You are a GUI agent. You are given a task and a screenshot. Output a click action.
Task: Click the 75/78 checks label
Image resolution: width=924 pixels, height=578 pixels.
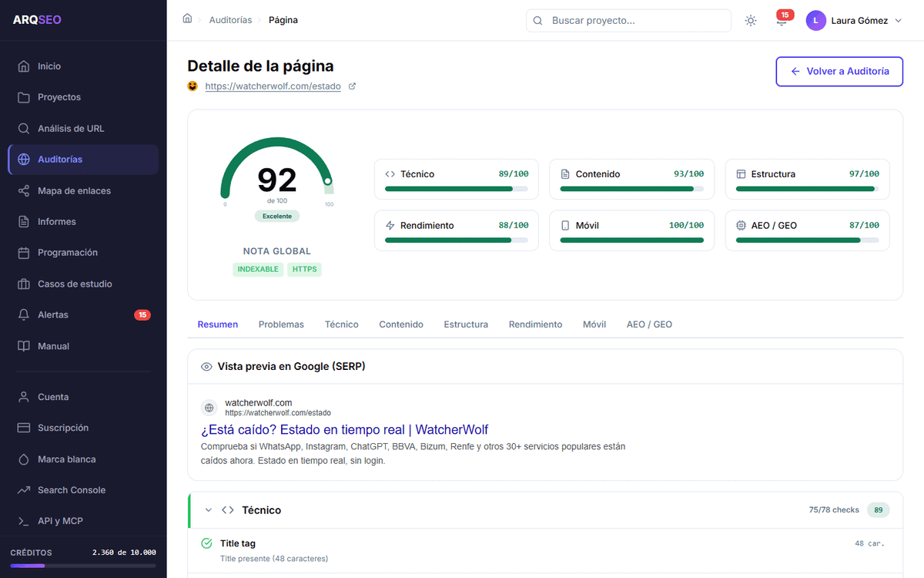point(835,510)
